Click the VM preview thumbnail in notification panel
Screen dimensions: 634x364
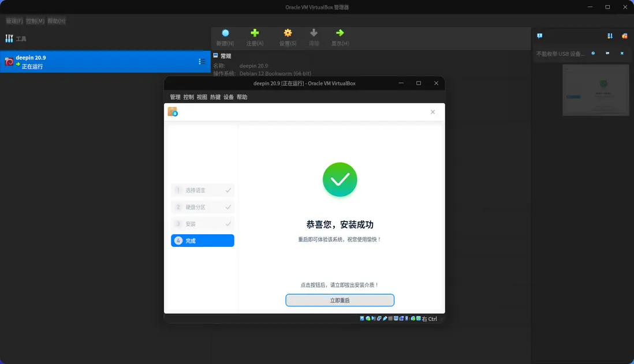pos(595,89)
